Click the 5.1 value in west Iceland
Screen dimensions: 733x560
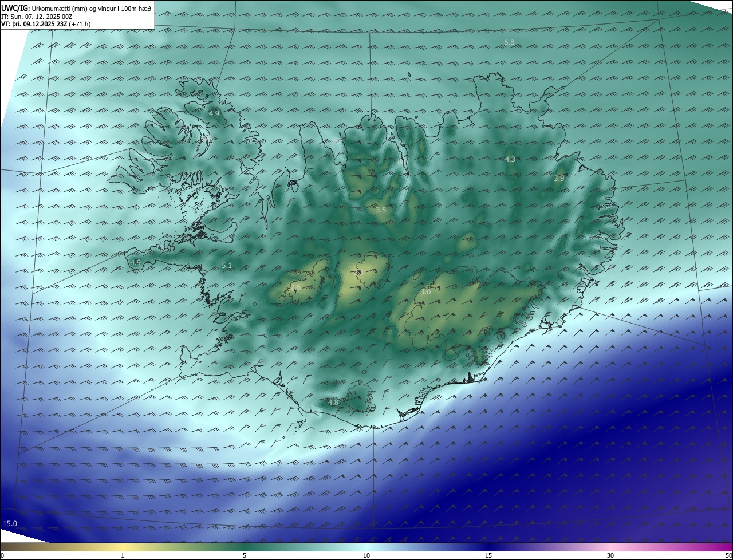[x=227, y=265]
